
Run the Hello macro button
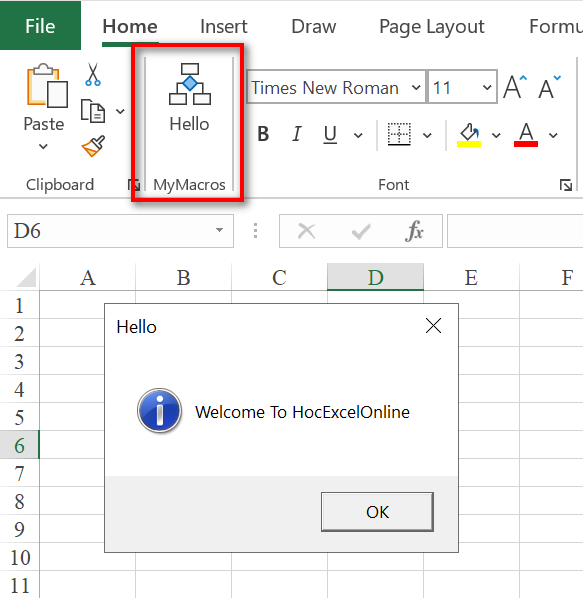coord(190,98)
